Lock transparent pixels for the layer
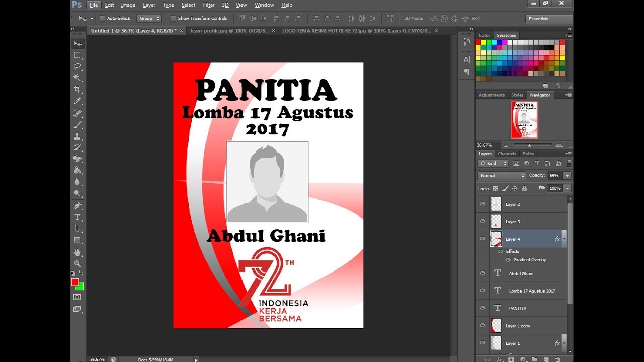 495,189
